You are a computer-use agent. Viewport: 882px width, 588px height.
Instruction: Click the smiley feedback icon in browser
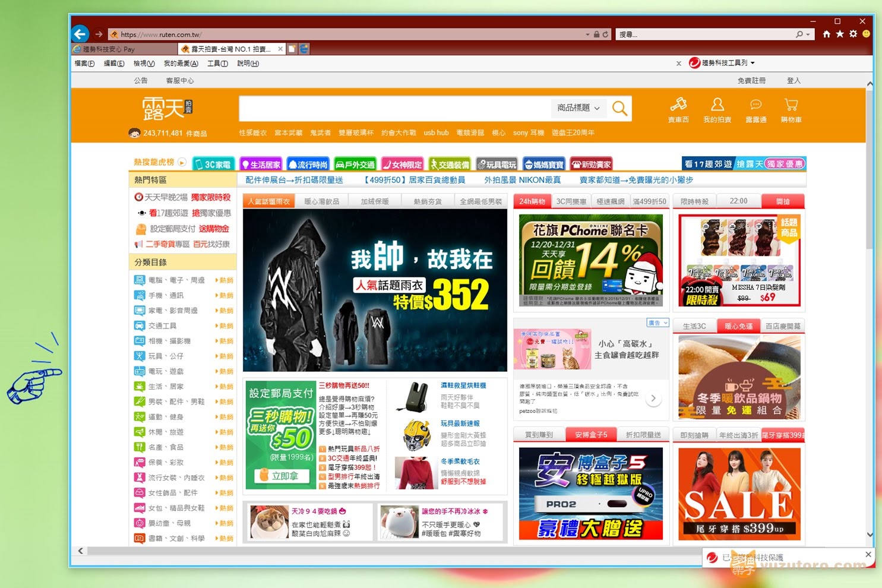tap(867, 34)
